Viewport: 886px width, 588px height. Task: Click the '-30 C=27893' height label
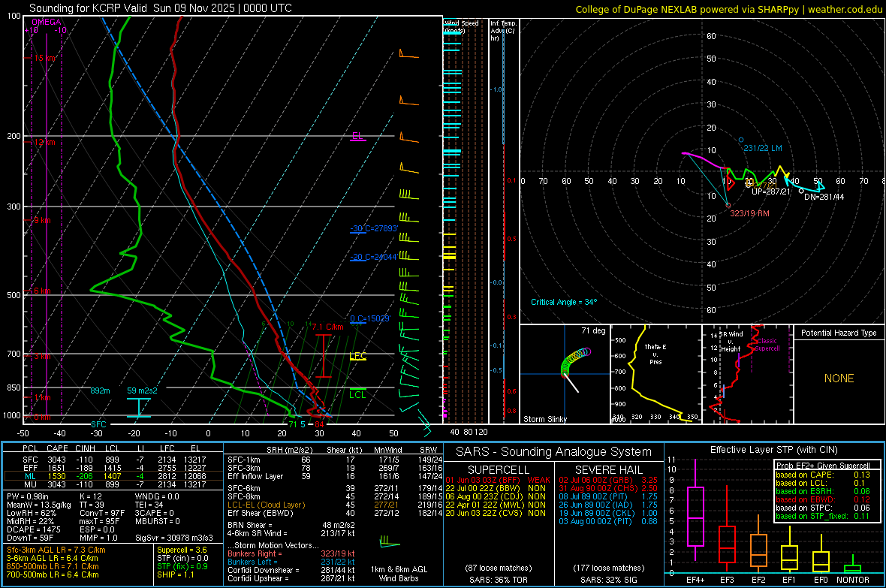click(x=374, y=228)
